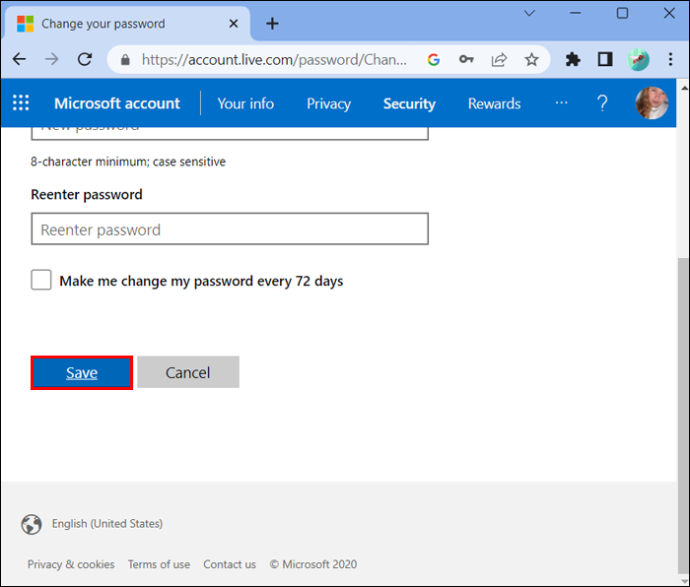
Task: Open a new browser tab
Action: click(x=272, y=23)
